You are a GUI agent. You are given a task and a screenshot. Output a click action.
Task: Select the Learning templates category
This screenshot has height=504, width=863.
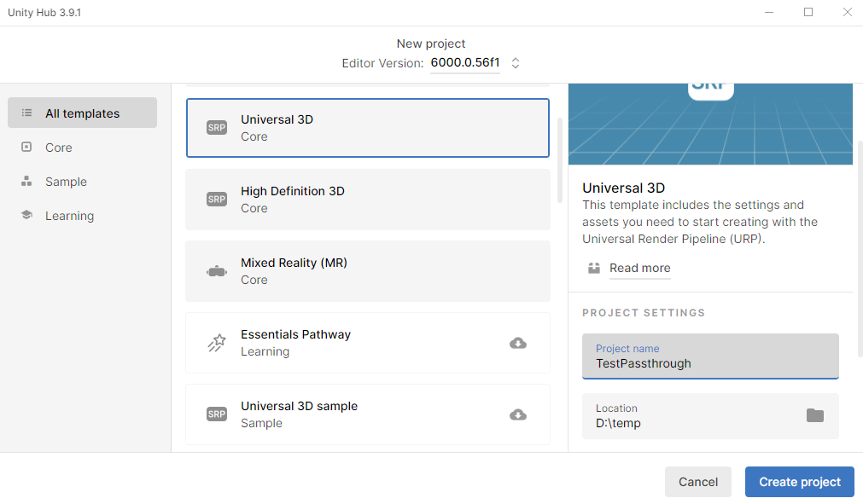pos(83,216)
